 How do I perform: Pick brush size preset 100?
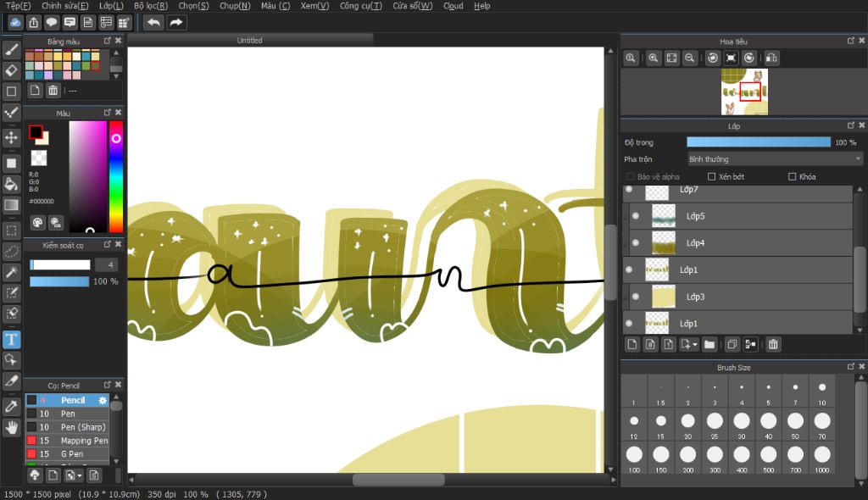point(634,458)
